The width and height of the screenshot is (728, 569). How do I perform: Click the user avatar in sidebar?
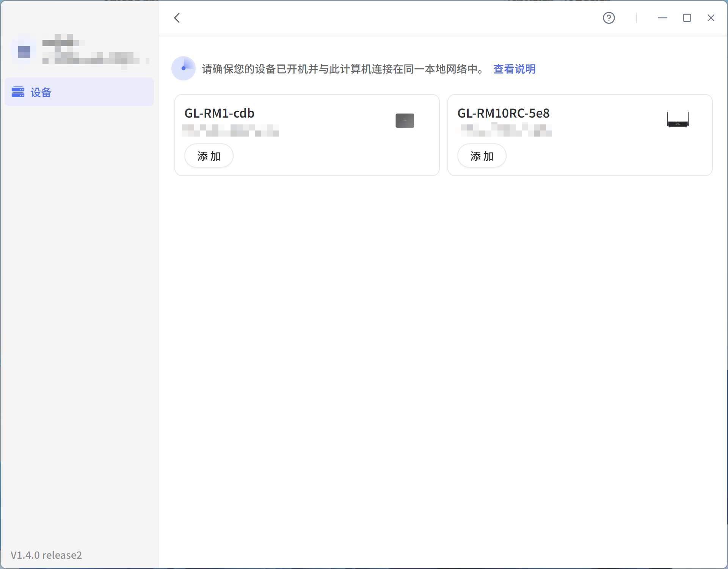(x=24, y=52)
